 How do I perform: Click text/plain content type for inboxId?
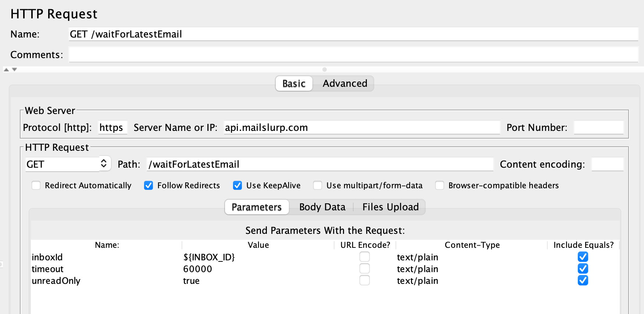pos(472,257)
